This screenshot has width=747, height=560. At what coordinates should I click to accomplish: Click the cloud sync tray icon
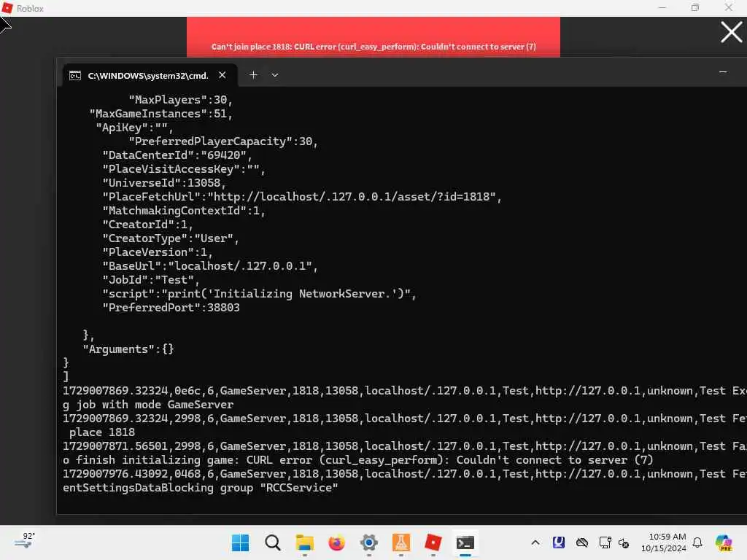click(581, 542)
